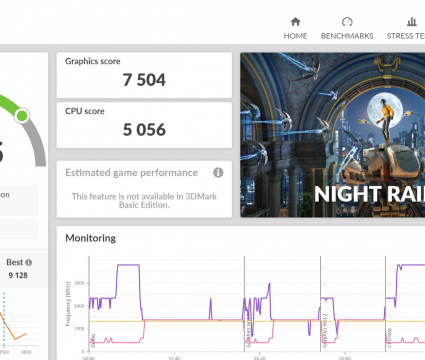The image size is (425, 360).
Task: Open the Stress Tests tab
Action: 406,28
